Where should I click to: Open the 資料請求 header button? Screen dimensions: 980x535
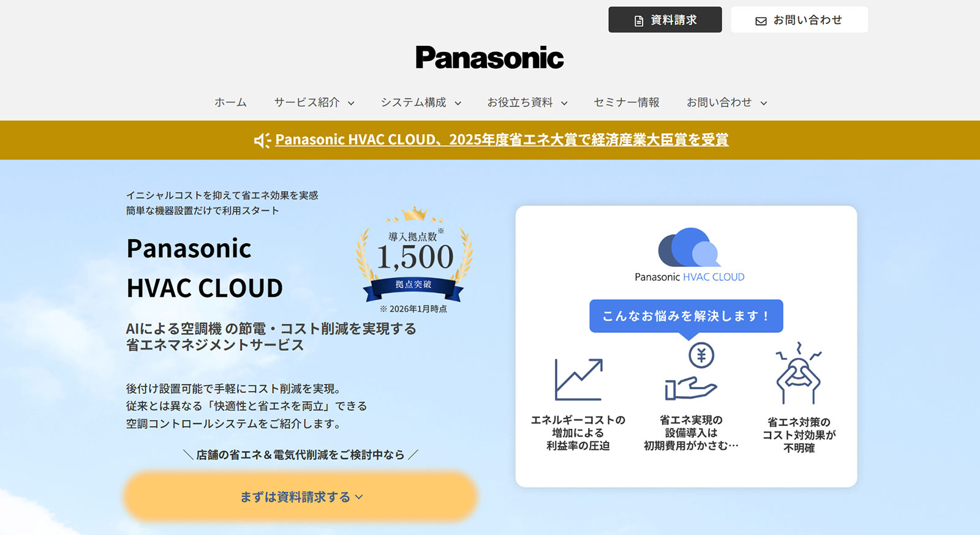[665, 20]
